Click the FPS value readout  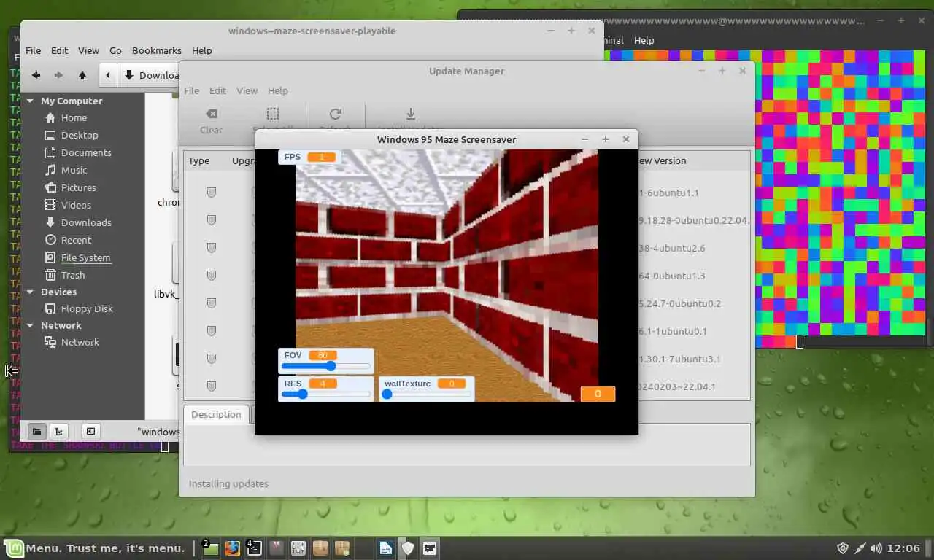pos(321,157)
